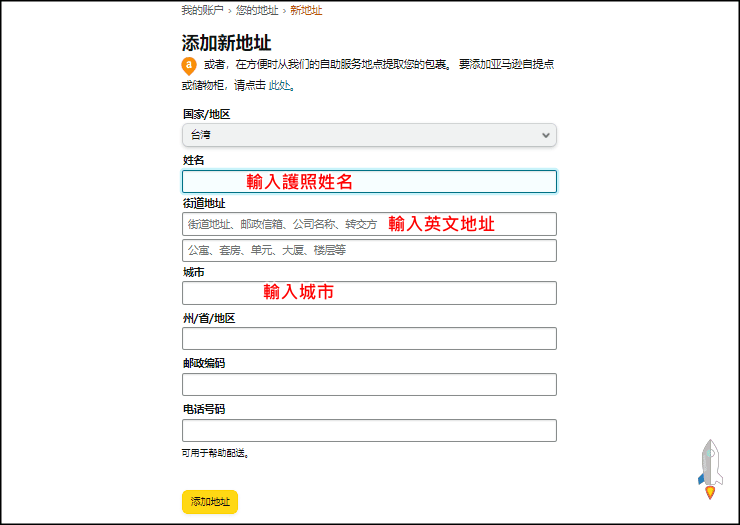Viewport: 740px width, 525px height.
Task: Open the 国家/地区 dropdown showing 台湾
Action: pyautogui.click(x=368, y=135)
